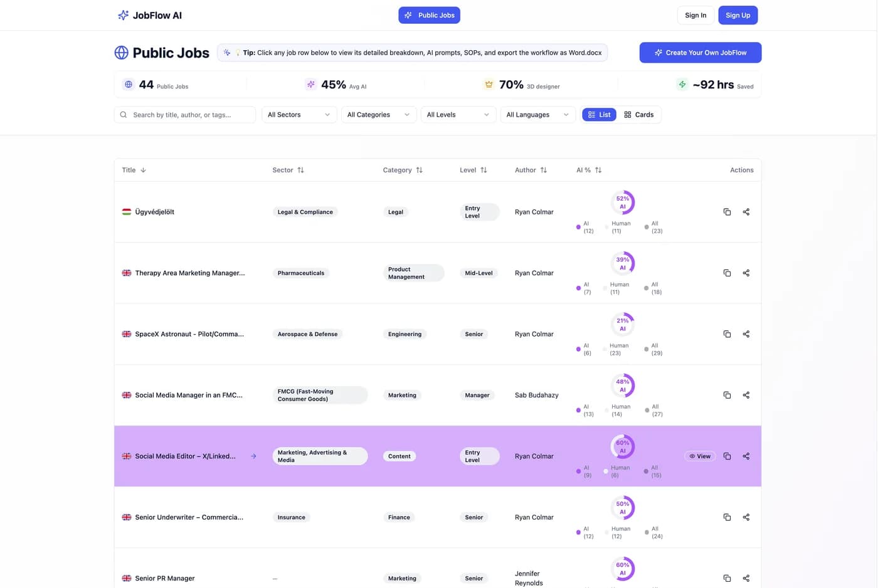Click the JobFlow AI sparkle logo
878x588 pixels.
pyautogui.click(x=124, y=15)
